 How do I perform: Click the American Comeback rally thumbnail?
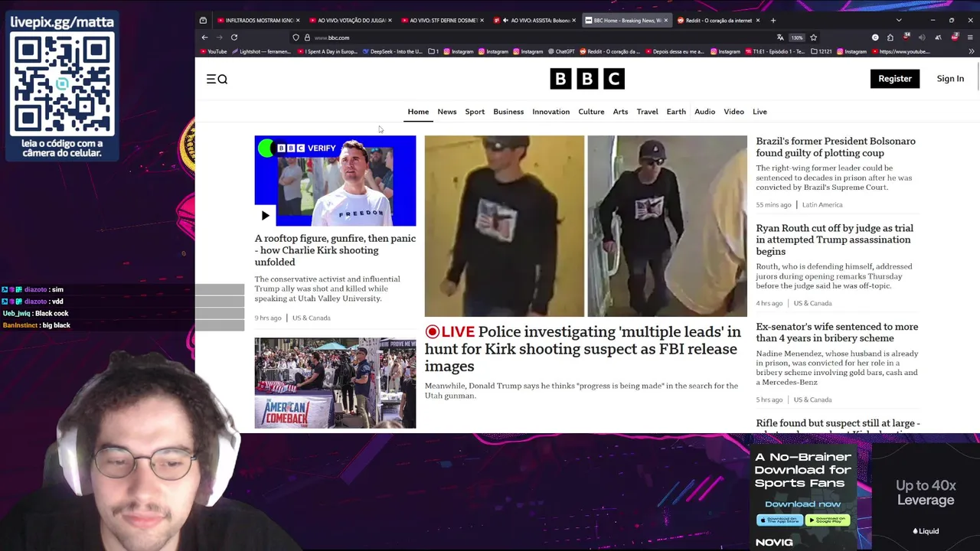tap(335, 383)
